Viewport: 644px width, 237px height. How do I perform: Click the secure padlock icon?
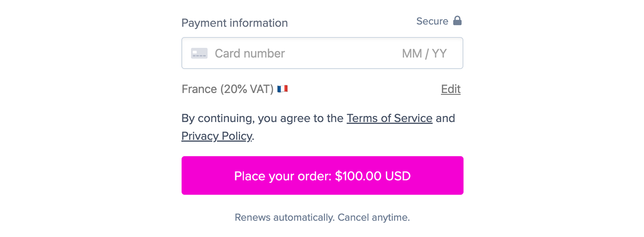pos(457,21)
